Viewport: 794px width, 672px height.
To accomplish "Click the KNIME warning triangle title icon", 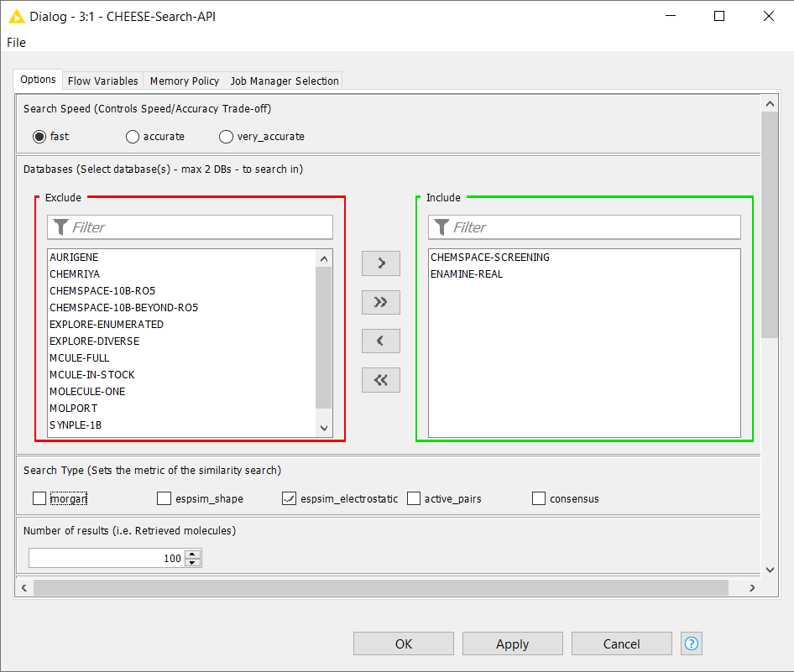I will click(x=17, y=17).
